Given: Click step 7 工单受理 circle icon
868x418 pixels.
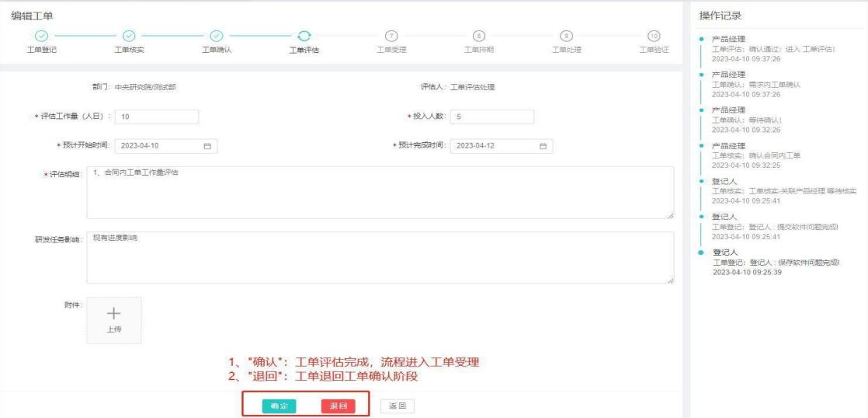Looking at the screenshot, I should click(x=392, y=36).
